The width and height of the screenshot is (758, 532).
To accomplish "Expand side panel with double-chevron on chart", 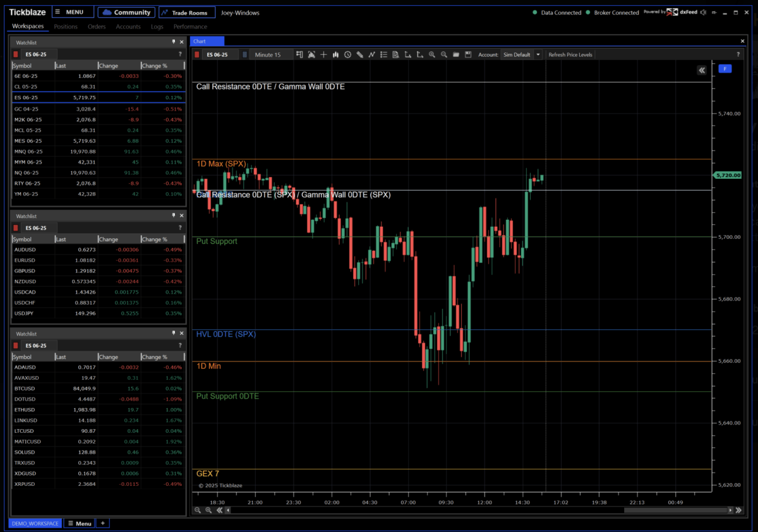I will [x=702, y=70].
